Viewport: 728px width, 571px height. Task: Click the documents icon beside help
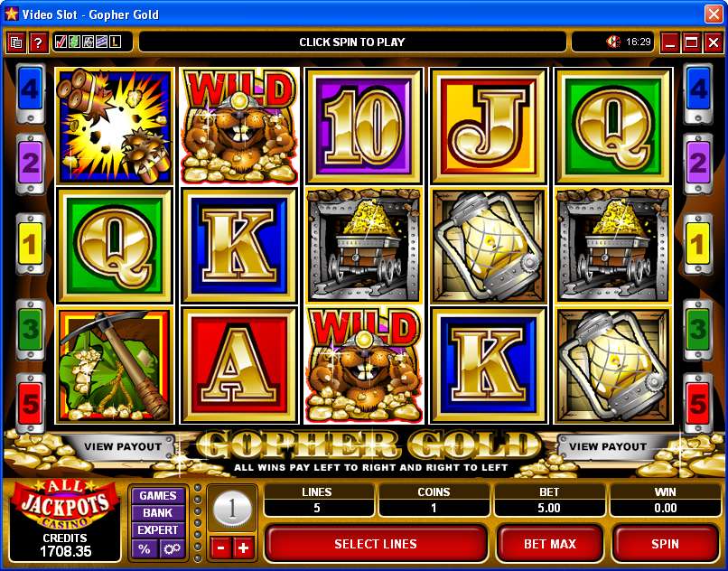[16, 42]
